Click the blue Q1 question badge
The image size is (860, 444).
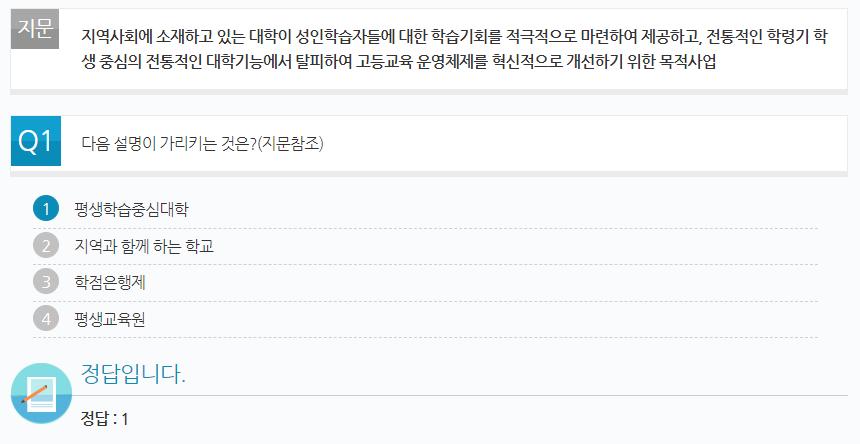pyautogui.click(x=36, y=141)
